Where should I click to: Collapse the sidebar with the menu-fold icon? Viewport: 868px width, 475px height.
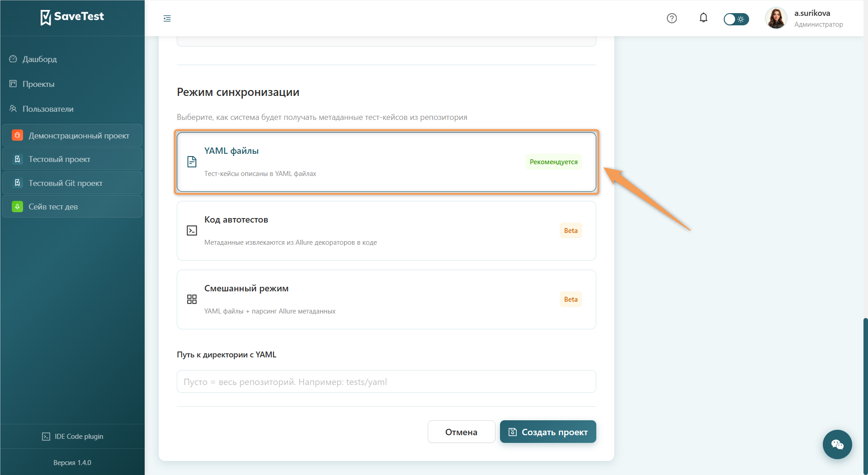pyautogui.click(x=167, y=19)
